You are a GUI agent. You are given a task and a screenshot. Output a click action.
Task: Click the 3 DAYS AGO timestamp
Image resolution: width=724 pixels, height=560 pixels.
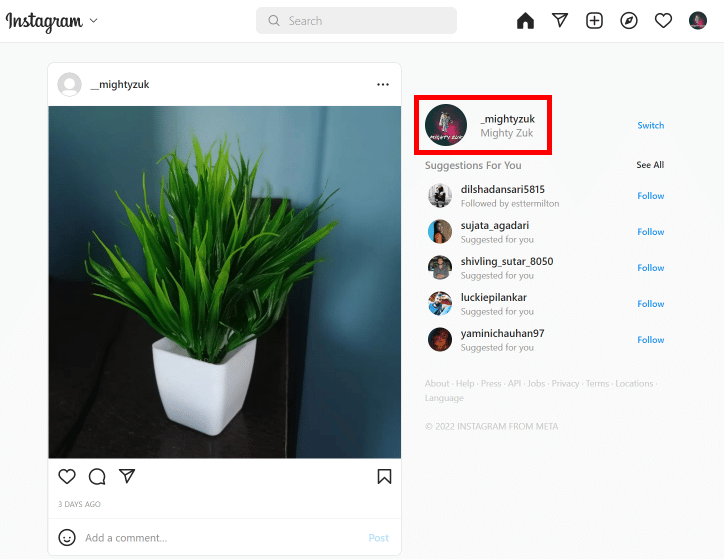(x=79, y=504)
